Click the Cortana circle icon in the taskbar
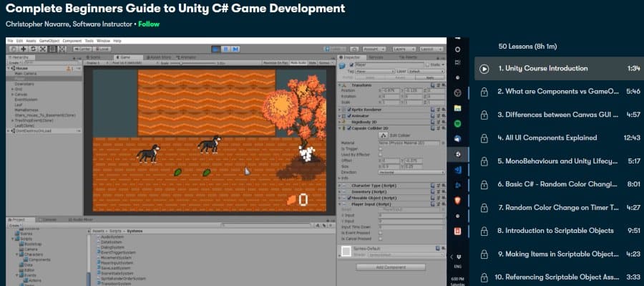The height and width of the screenshot is (286, 644). tap(457, 49)
